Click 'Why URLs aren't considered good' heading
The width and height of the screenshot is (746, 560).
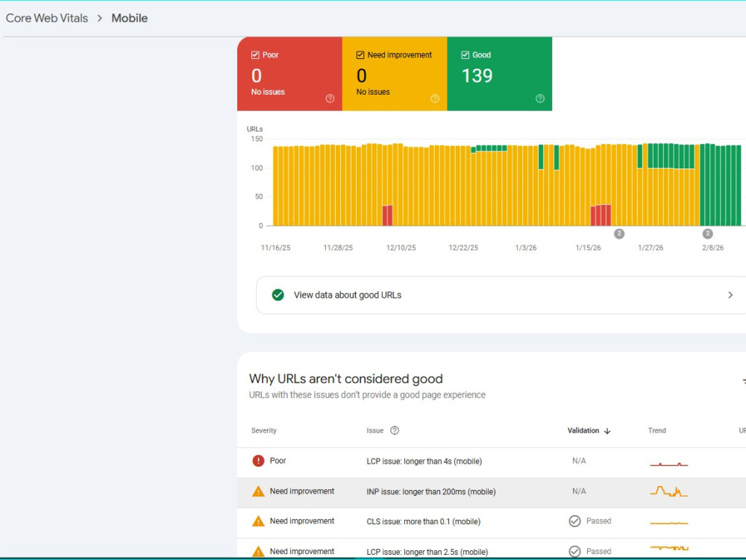pyautogui.click(x=346, y=379)
